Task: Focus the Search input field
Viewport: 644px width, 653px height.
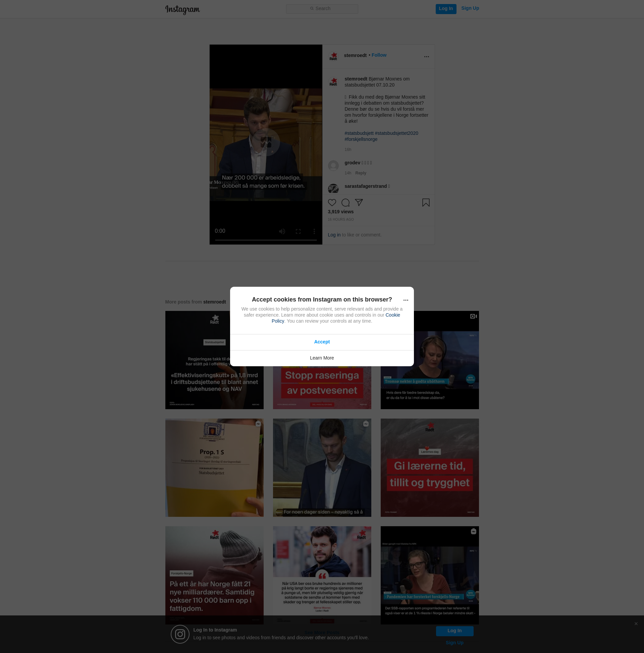Action: click(322, 9)
